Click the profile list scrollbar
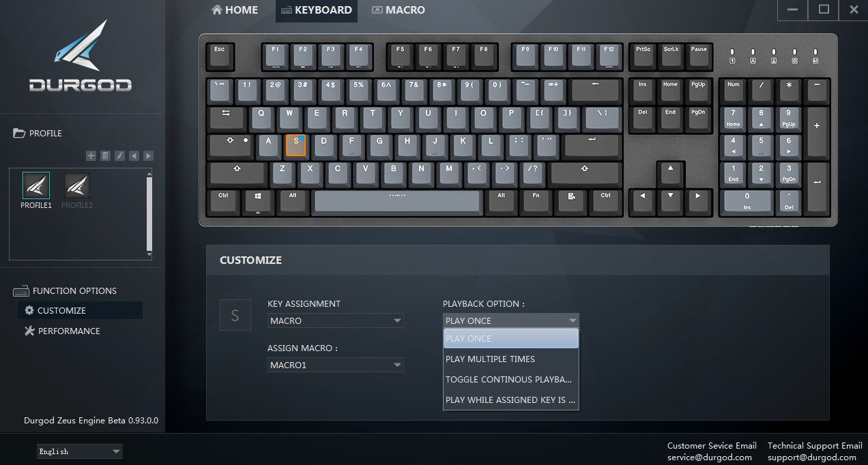The width and height of the screenshot is (868, 465). (149, 213)
